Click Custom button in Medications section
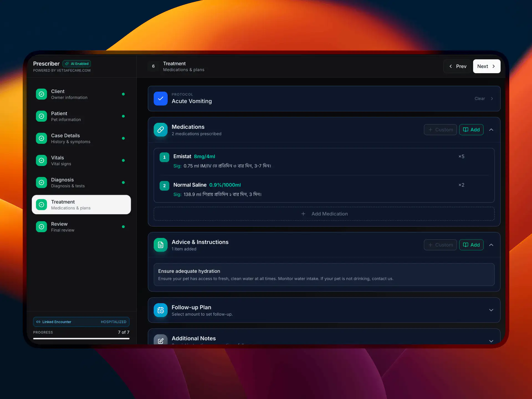The image size is (532, 399). pyautogui.click(x=440, y=130)
